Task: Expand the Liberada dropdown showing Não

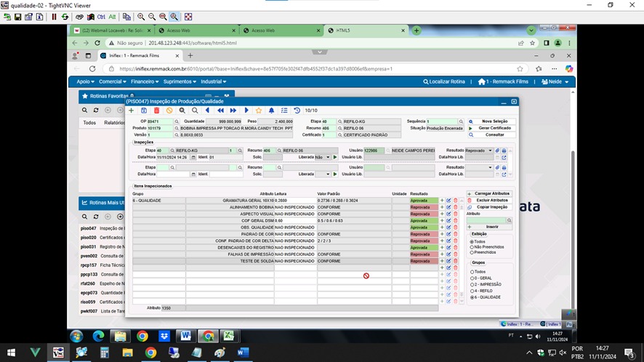Action: [x=323, y=157]
